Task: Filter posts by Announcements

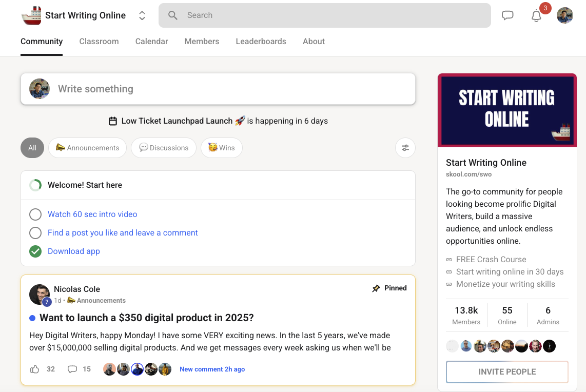Action: (87, 148)
